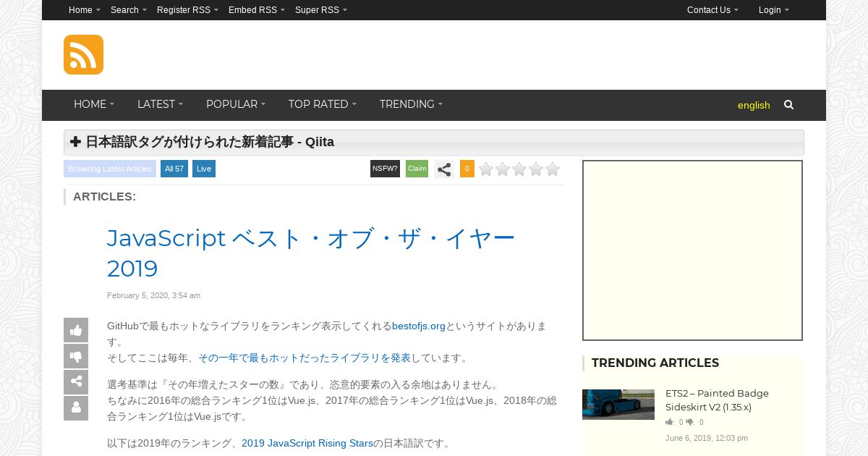Open the POPULAR navigation menu

click(x=236, y=104)
